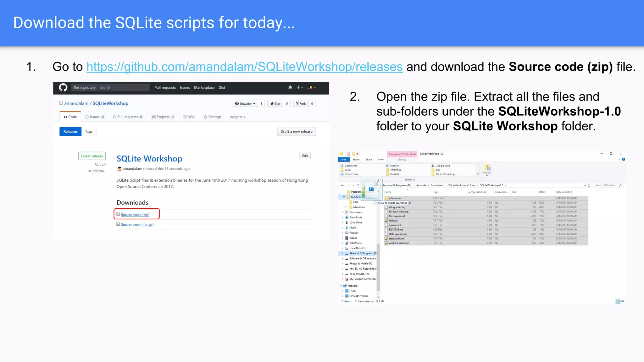Viewport: 644px width, 362px height.
Task: Click the GitHub repository search field
Action: pos(123,88)
